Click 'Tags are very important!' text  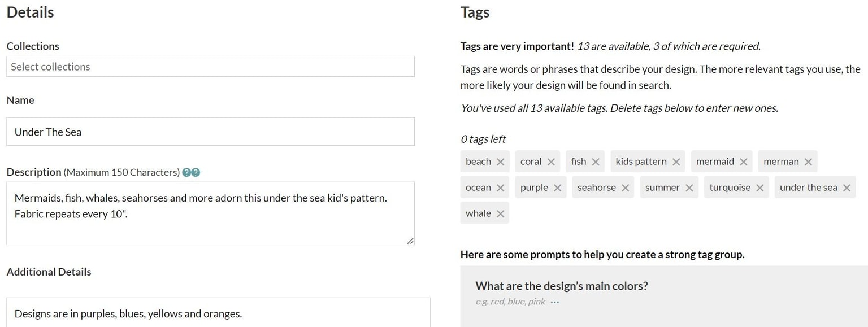click(517, 46)
